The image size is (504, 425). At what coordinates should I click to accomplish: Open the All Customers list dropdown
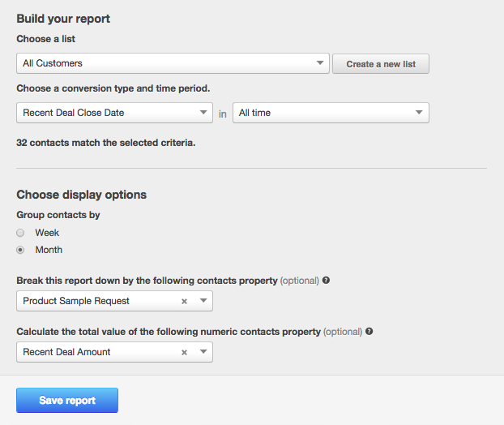(x=162, y=63)
